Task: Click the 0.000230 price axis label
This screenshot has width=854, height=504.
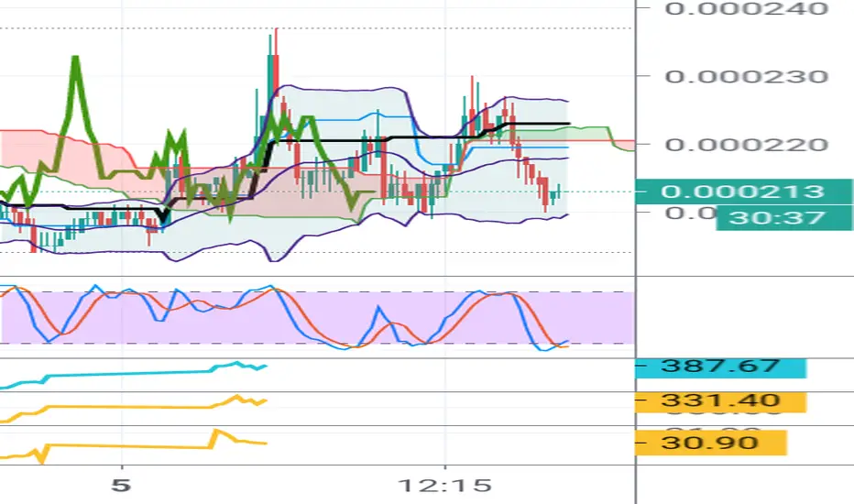Action: tap(746, 76)
